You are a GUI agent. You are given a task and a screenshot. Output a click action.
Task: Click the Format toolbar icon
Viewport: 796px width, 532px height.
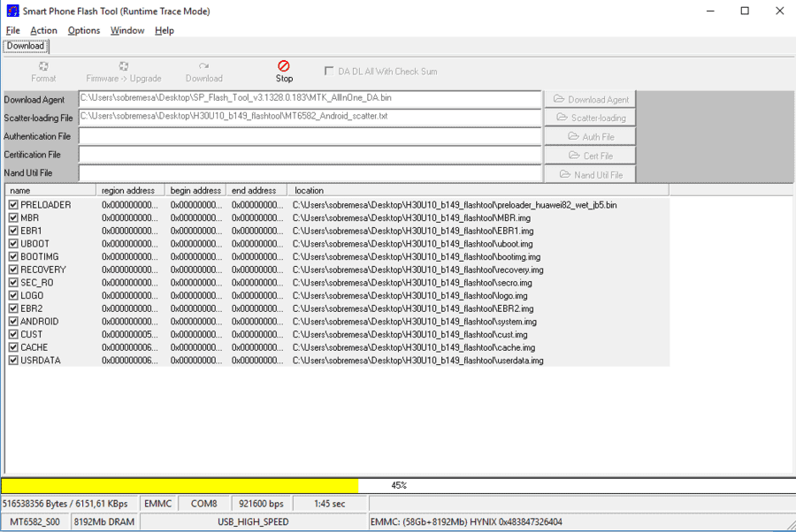click(x=43, y=66)
